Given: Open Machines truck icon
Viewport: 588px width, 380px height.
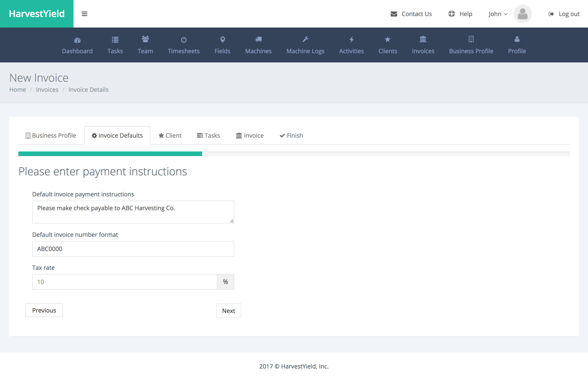Looking at the screenshot, I should [258, 39].
